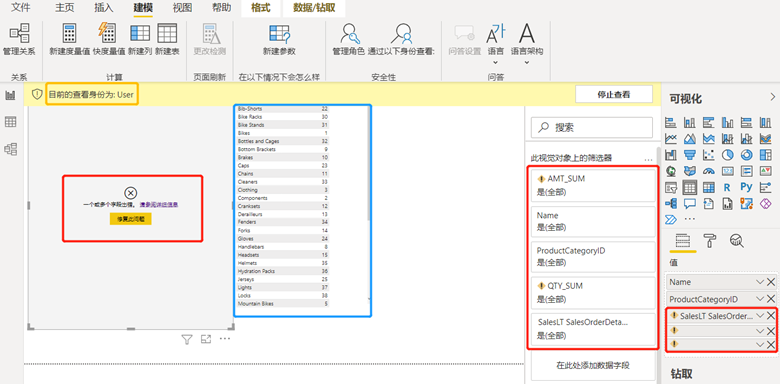Click the New measure calculator icon
Image resolution: width=780 pixels, height=384 pixels.
pos(69,33)
